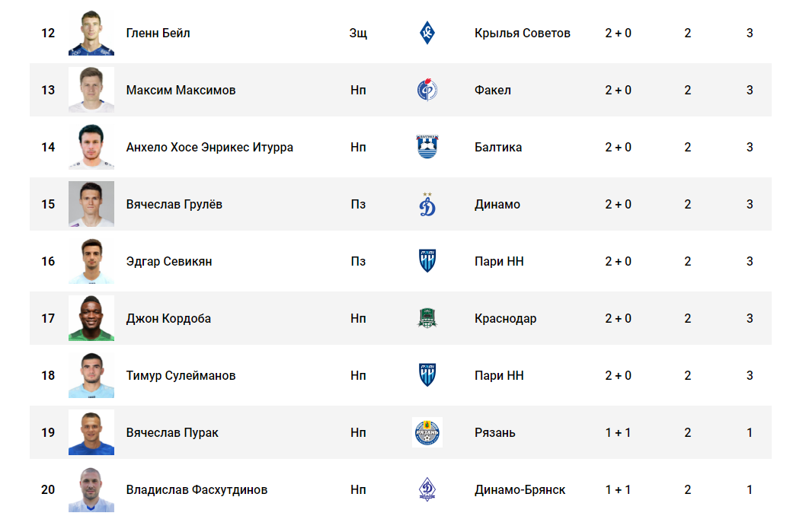Viewport: 809px width, 532px height.
Task: Open Вячеслав Грулёв player page
Action: [174, 205]
